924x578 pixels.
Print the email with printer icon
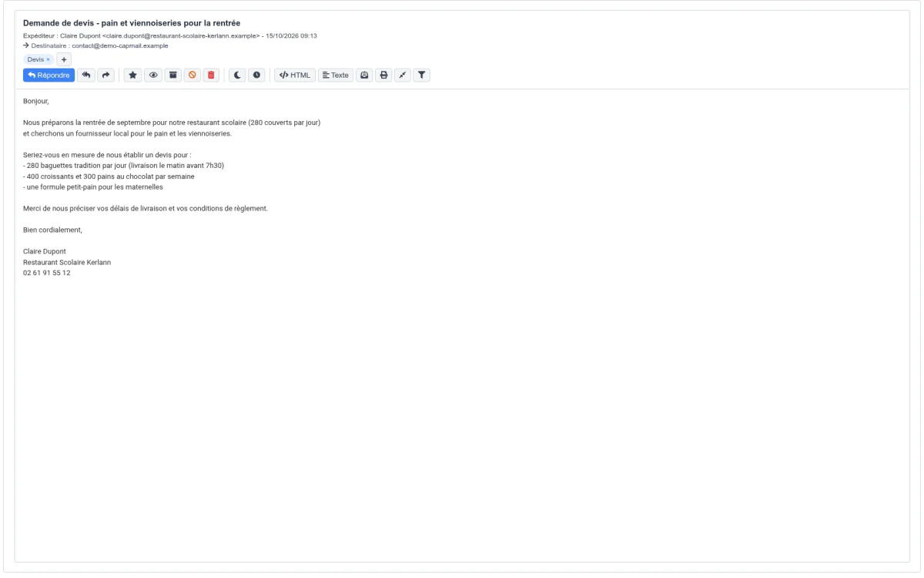(x=383, y=75)
